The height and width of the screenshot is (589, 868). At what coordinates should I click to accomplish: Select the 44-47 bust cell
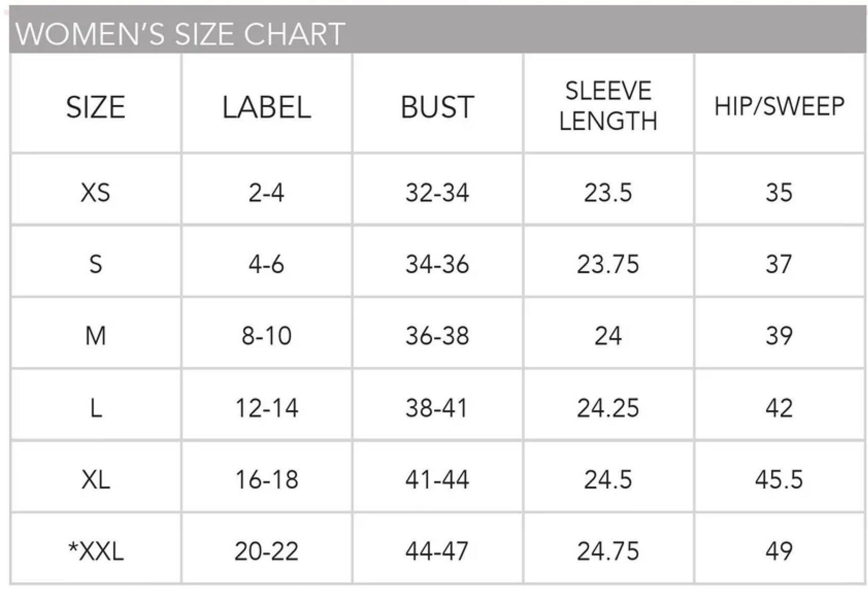tap(437, 551)
